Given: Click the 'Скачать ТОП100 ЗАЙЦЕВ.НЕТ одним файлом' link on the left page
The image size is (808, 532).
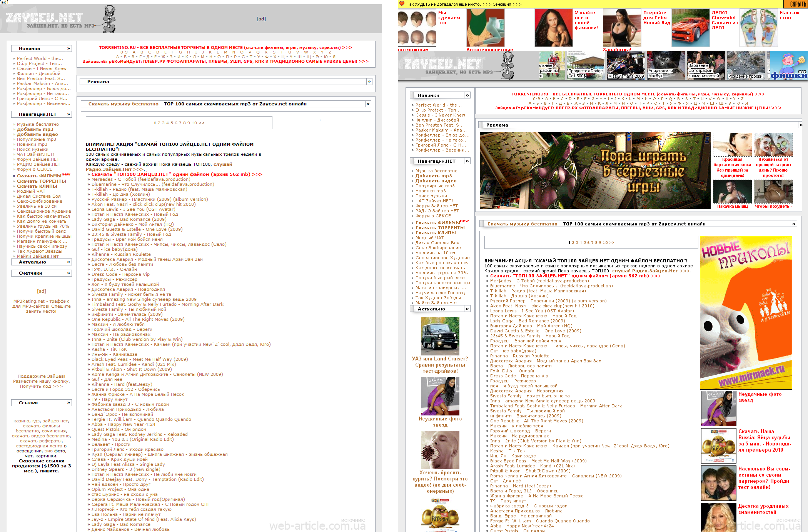Looking at the screenshot, I should (177, 174).
